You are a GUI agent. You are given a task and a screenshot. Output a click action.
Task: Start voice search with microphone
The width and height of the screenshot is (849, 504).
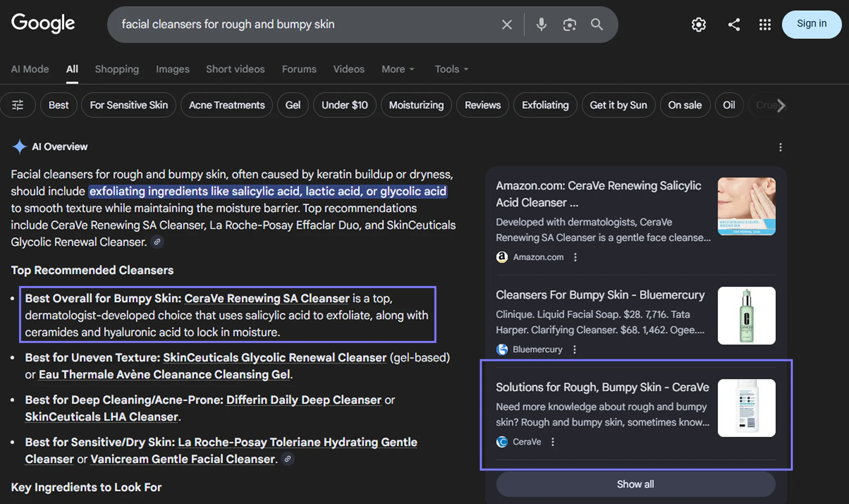coord(541,25)
